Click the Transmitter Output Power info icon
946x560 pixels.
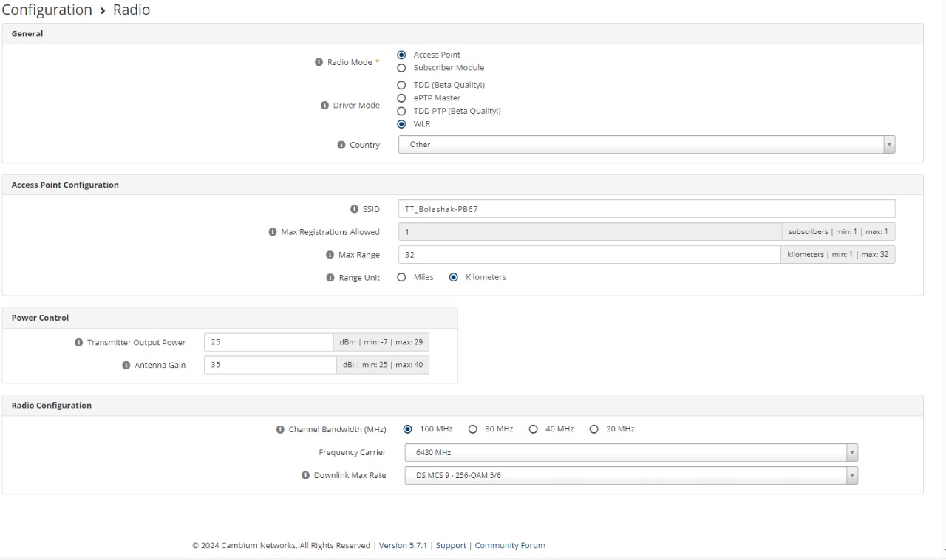tap(79, 343)
